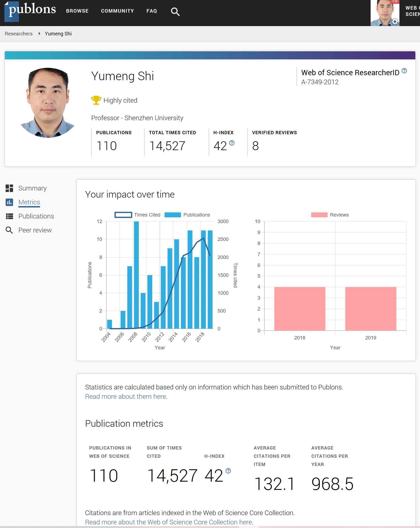Screen dimensions: 420x528
Task: Click the Summary dashboard icon
Action: pos(9,188)
